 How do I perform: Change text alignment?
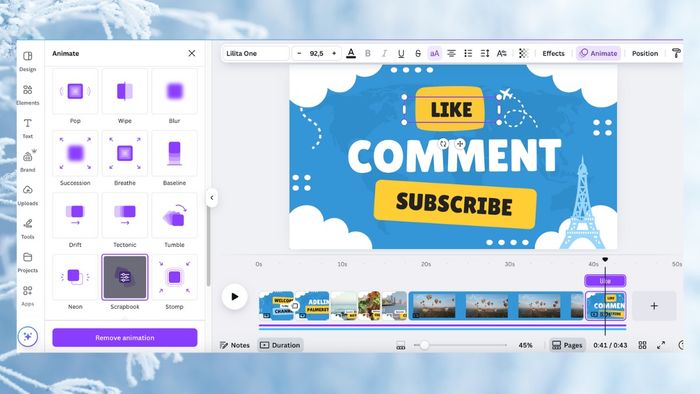pyautogui.click(x=451, y=54)
